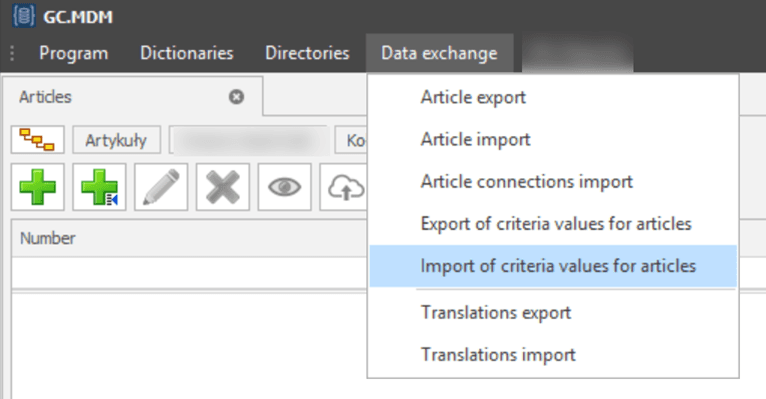Click the menu bar grip handle
Image resolution: width=766 pixels, height=399 pixels.
point(12,53)
